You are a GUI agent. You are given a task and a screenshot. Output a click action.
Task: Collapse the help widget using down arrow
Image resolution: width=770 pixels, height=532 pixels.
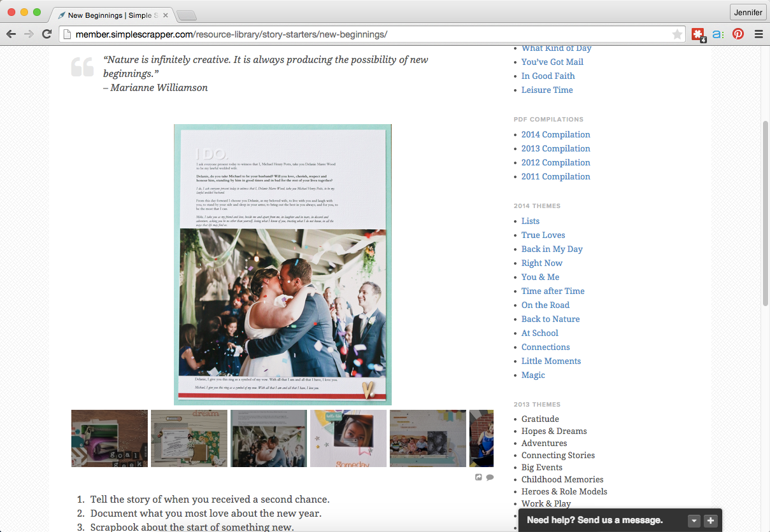[x=694, y=521]
